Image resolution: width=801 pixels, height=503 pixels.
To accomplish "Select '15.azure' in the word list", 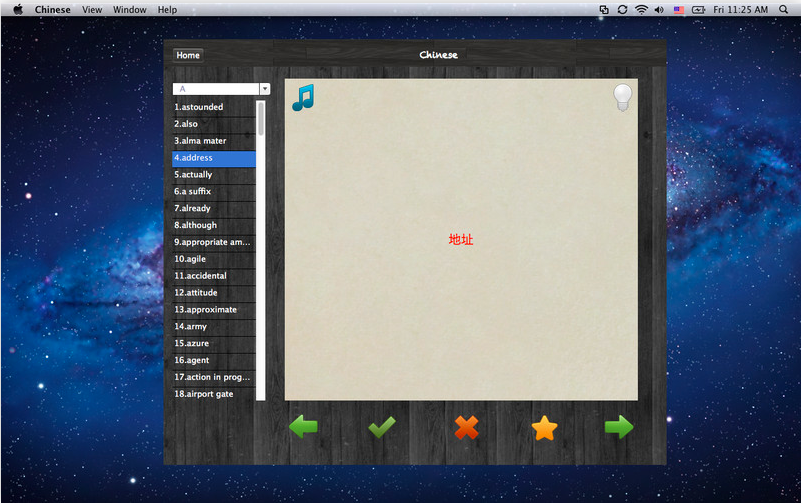I will (x=214, y=343).
